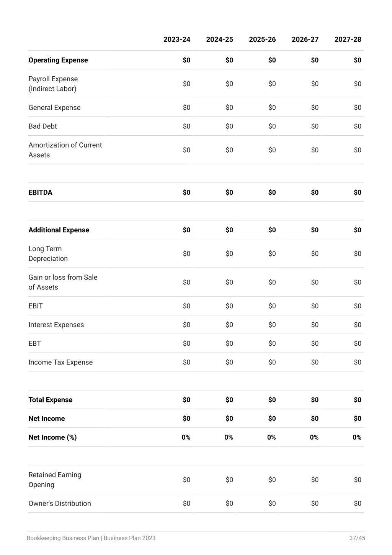
Task: Select the Interest Expenses row label
Action: pyautogui.click(x=56, y=325)
